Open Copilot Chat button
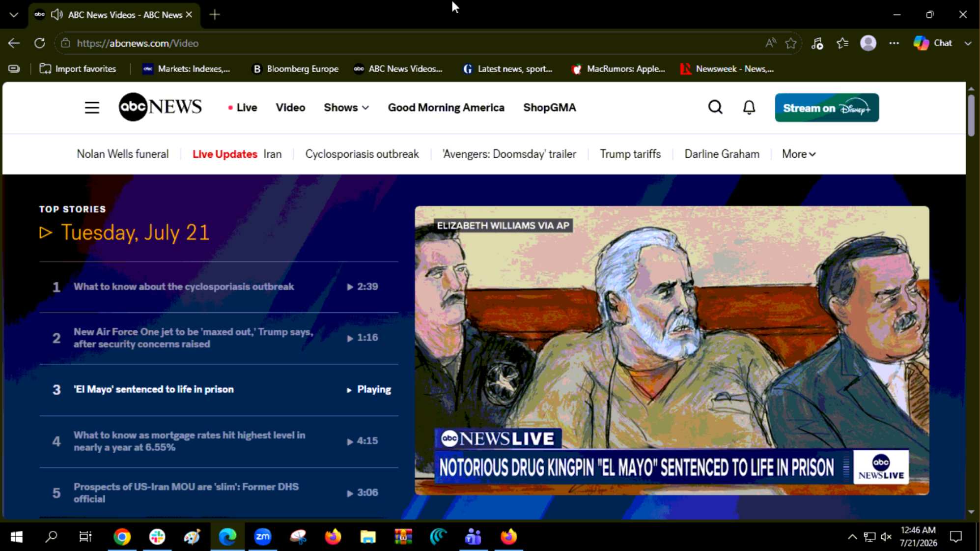980x551 pixels. [932, 43]
